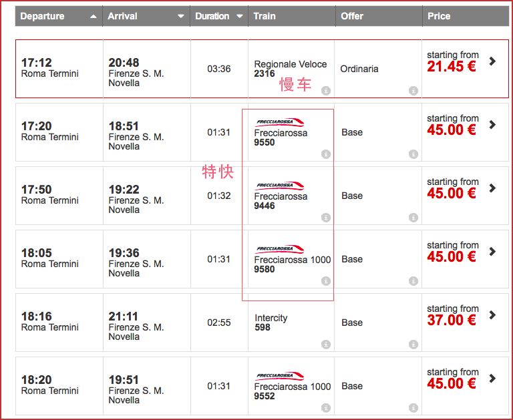Click info icon under Intercity 598 train
This screenshot has height=420, width=513.
[x=325, y=345]
